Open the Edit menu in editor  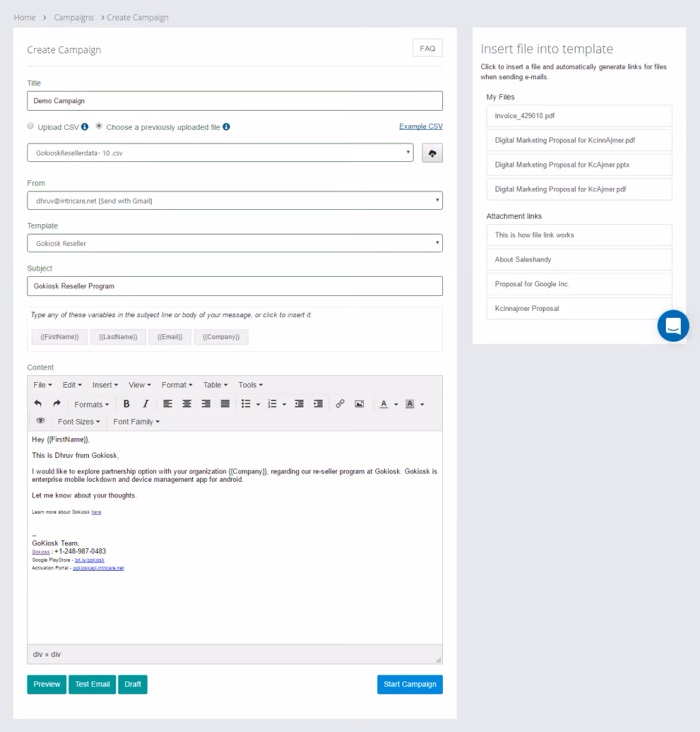(x=72, y=385)
